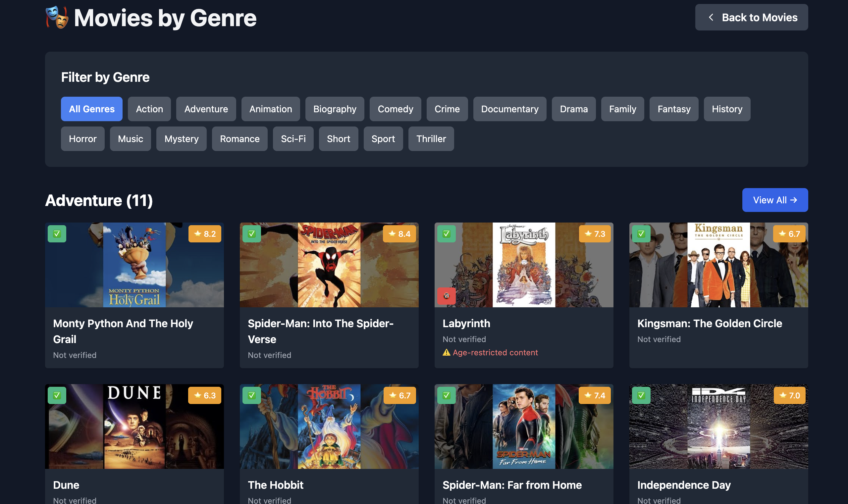
Task: Click the Adventure (11) section heading
Action: (99, 200)
